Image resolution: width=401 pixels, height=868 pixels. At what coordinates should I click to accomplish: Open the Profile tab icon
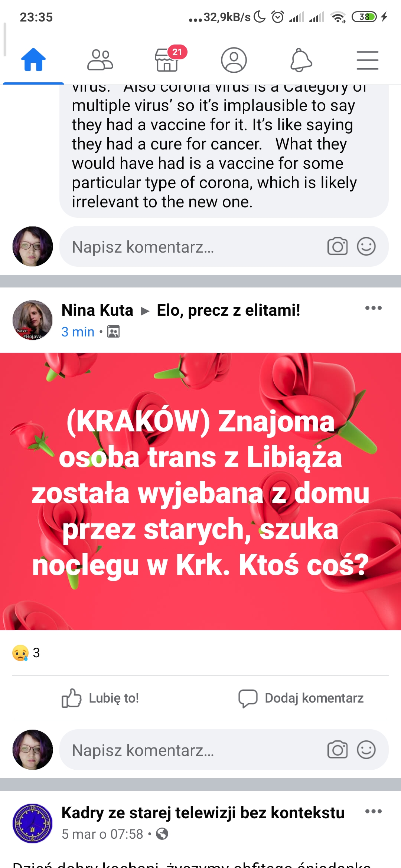point(234,60)
